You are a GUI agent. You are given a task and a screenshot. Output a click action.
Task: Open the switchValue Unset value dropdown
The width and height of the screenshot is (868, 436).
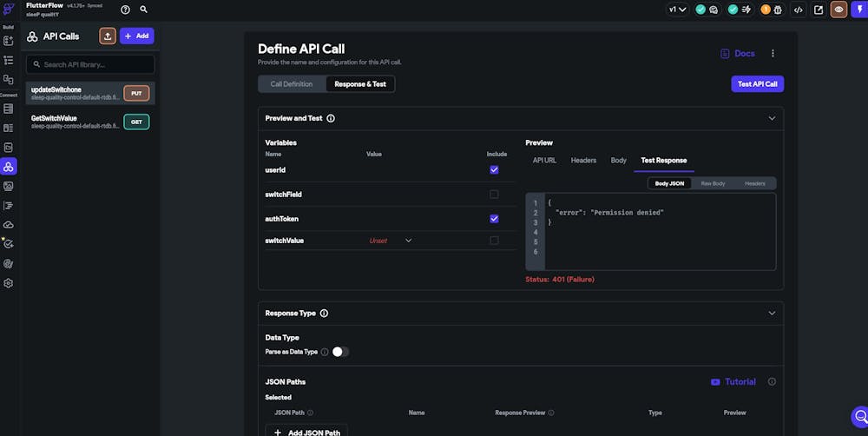(391, 241)
